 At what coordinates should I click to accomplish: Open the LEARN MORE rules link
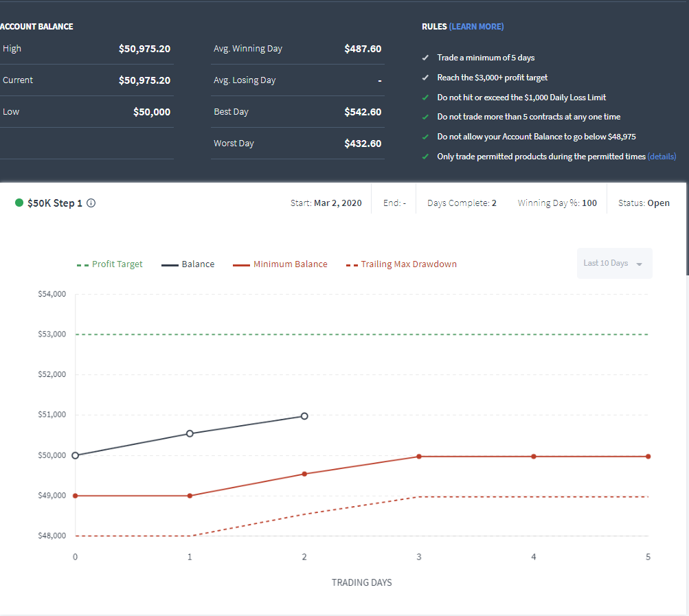coord(476,26)
